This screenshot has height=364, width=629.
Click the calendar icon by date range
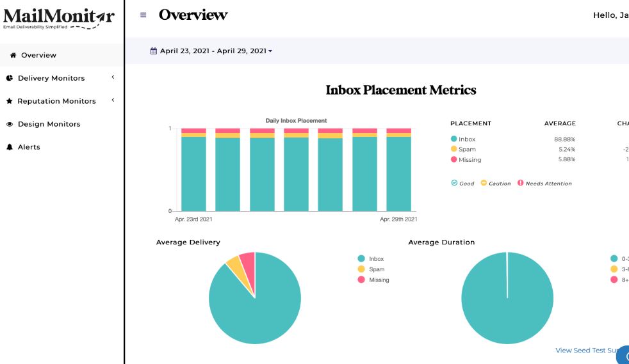tap(154, 51)
